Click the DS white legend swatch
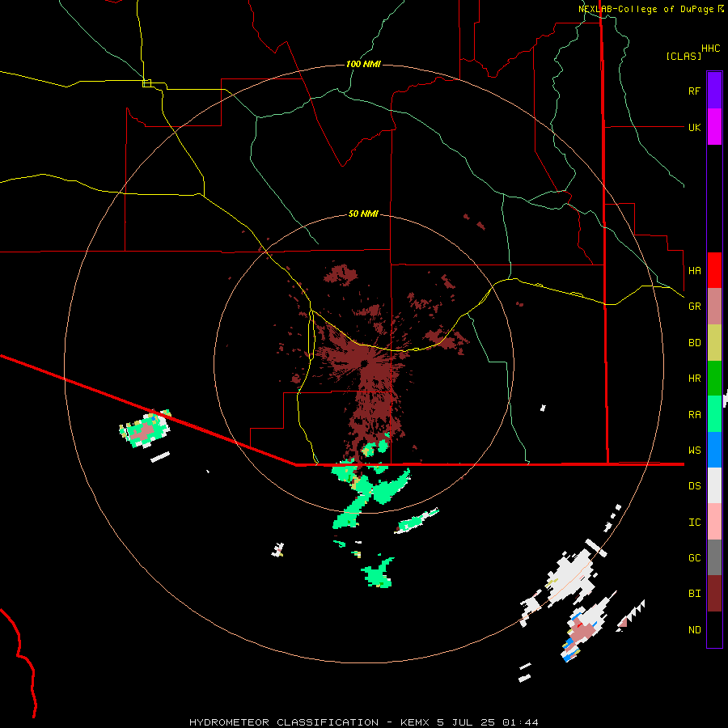 point(714,485)
